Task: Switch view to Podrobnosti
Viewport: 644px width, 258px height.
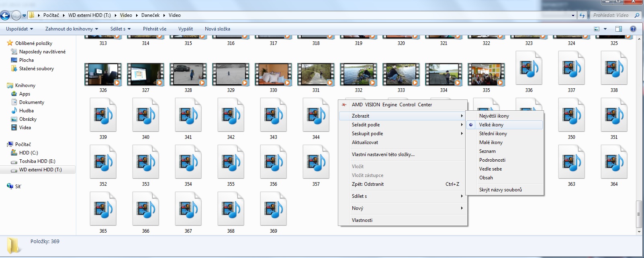Action: pos(492,160)
